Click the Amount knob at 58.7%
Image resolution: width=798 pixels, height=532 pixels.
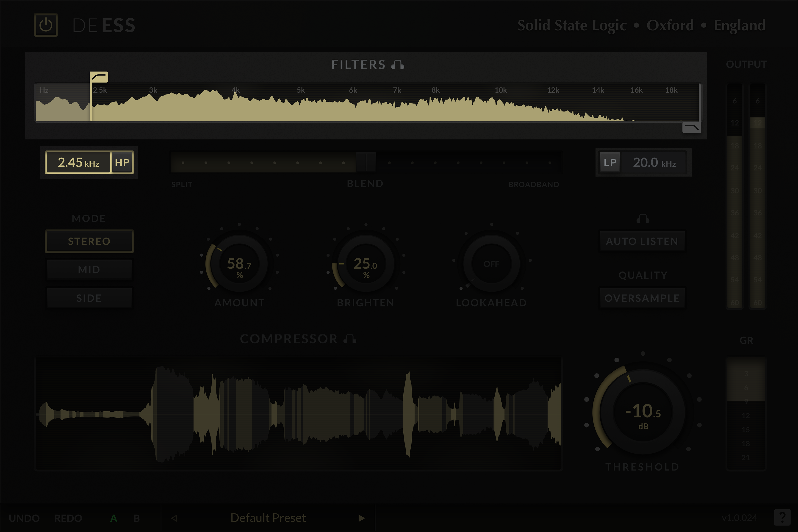click(x=240, y=264)
